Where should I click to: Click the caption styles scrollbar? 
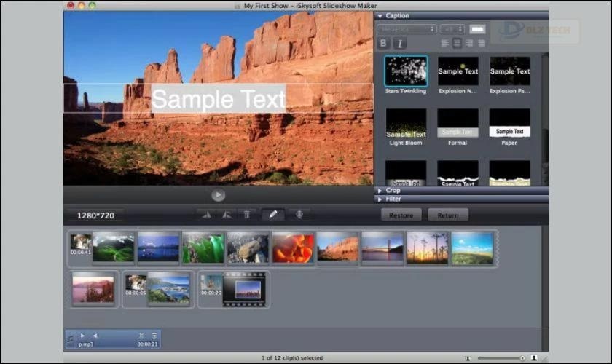pyautogui.click(x=545, y=119)
